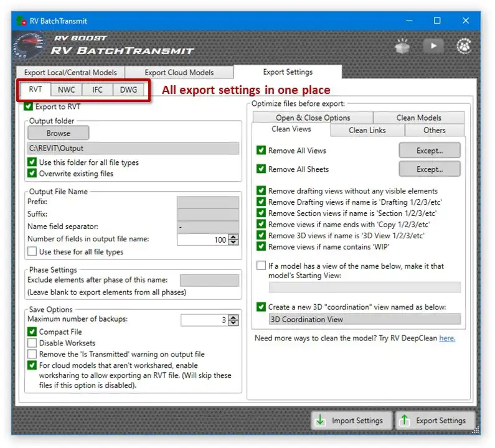The image size is (495, 448).
Task: Decrease maximum number of backups value
Action: pos(233,323)
